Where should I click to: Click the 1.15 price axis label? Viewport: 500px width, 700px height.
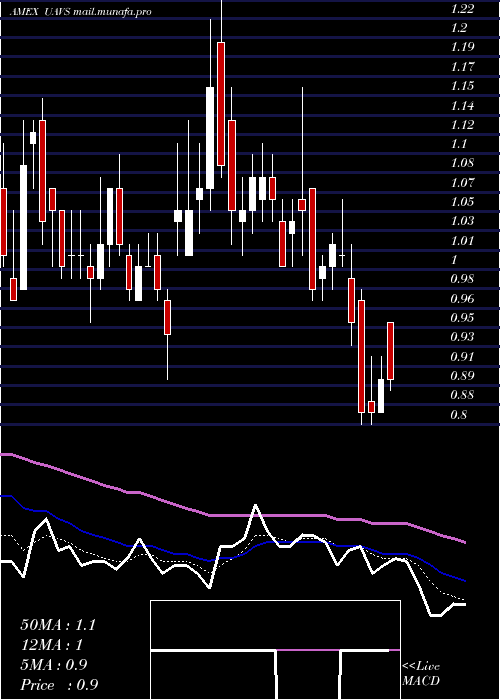pyautogui.click(x=462, y=86)
